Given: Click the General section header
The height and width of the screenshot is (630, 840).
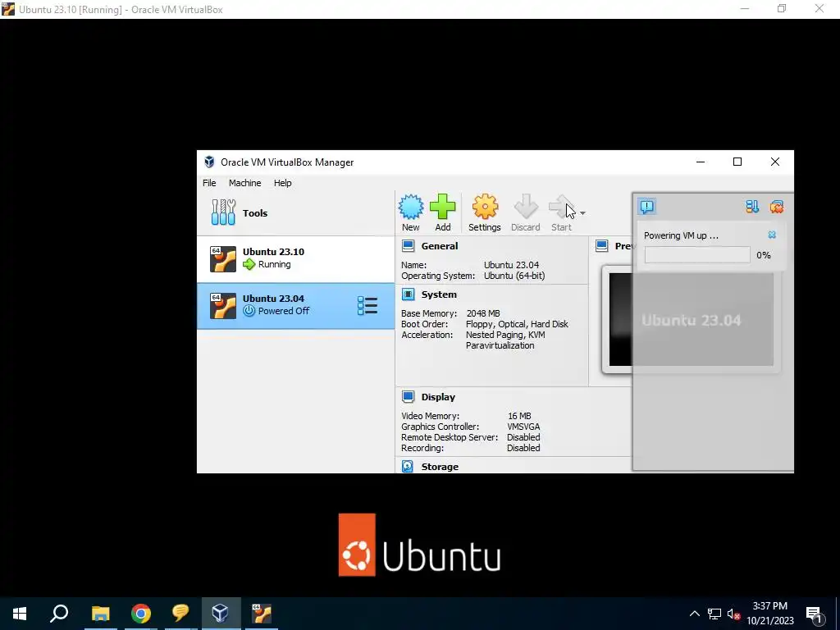Looking at the screenshot, I should [x=440, y=246].
